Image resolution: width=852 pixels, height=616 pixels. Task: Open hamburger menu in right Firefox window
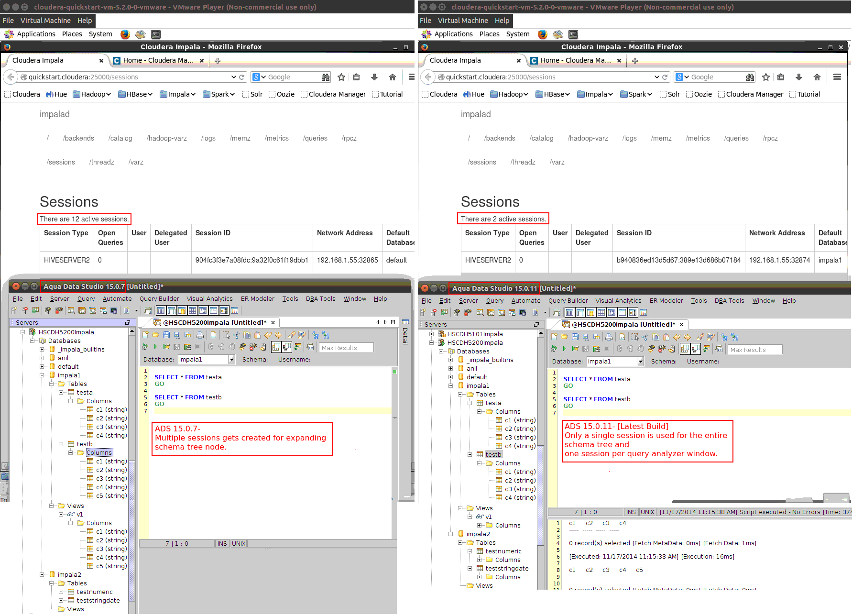(x=837, y=77)
